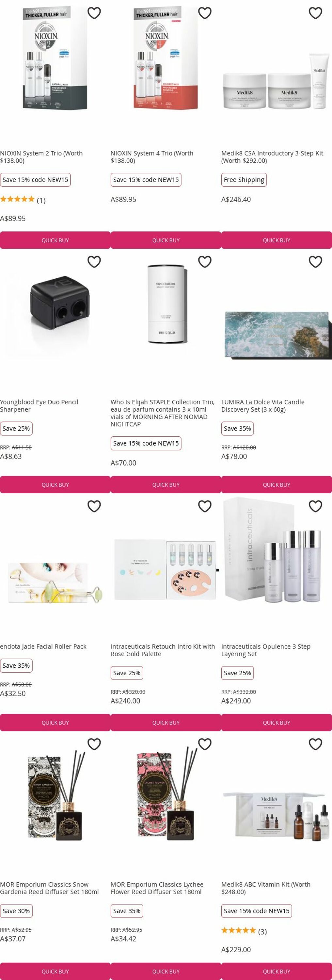Add LUMIRA Candle Discovery Set to wishlist
This screenshot has height=980, width=332.
[x=315, y=262]
